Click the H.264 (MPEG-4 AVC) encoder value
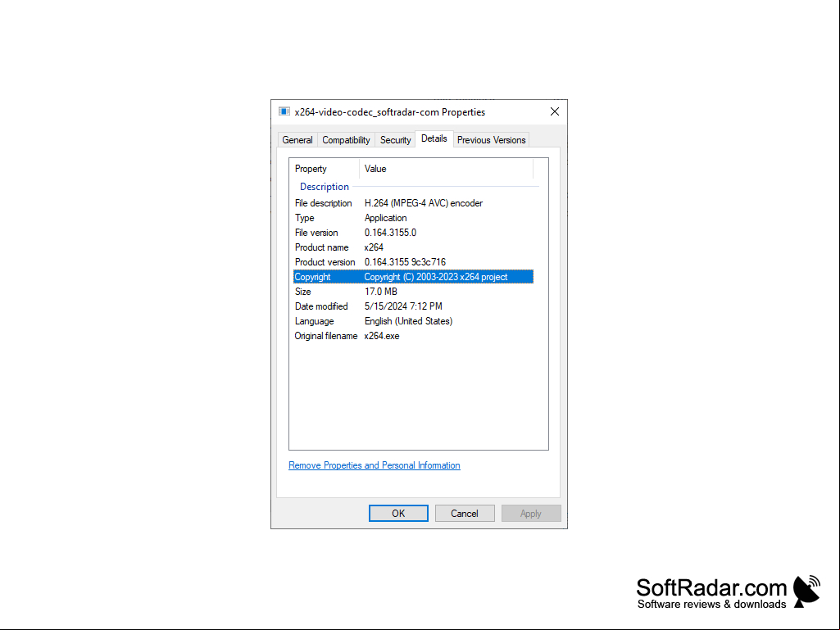This screenshot has height=630, width=840. click(x=424, y=203)
